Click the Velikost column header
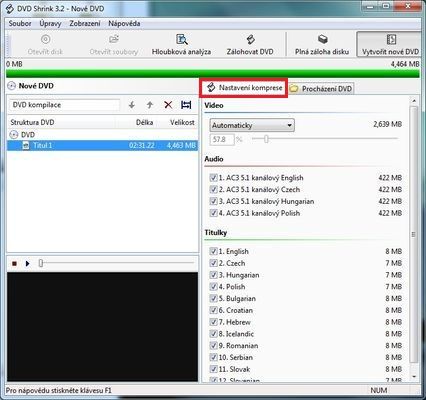Viewport: 426px width, 400px height. (x=182, y=122)
